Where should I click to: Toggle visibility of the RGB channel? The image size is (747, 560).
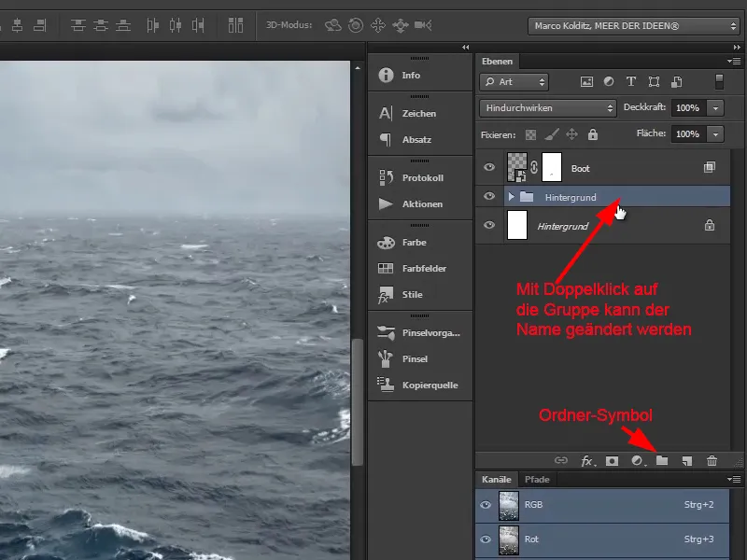click(485, 505)
